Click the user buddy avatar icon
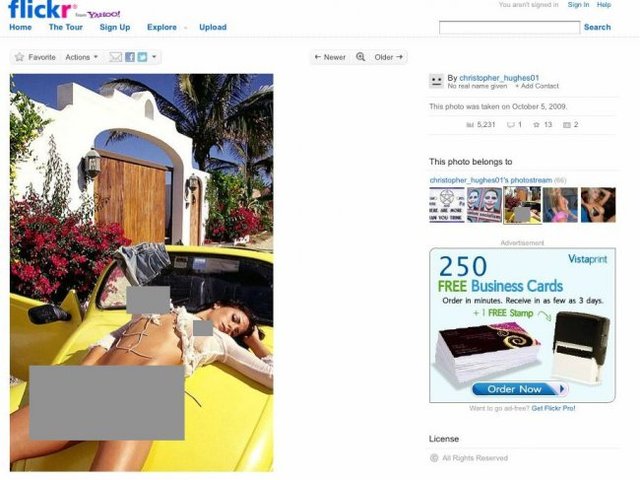Viewport: 640px width, 480px height. pyautogui.click(x=436, y=81)
